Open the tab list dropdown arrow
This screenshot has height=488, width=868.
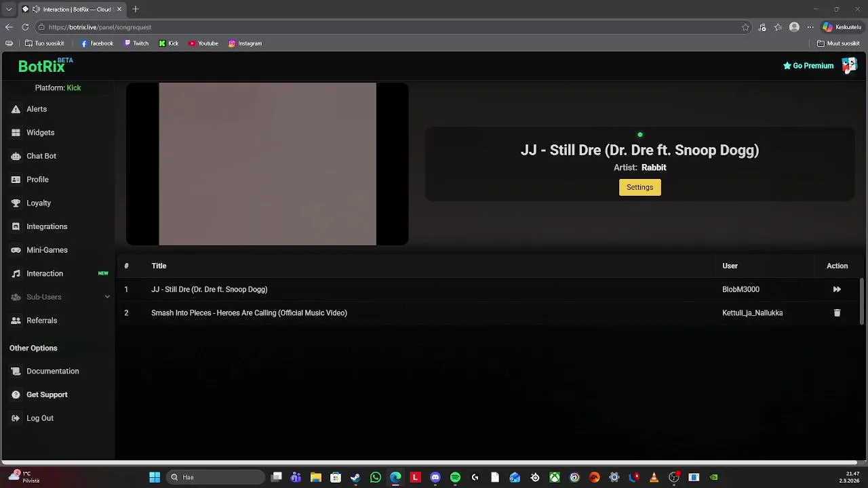tap(9, 9)
